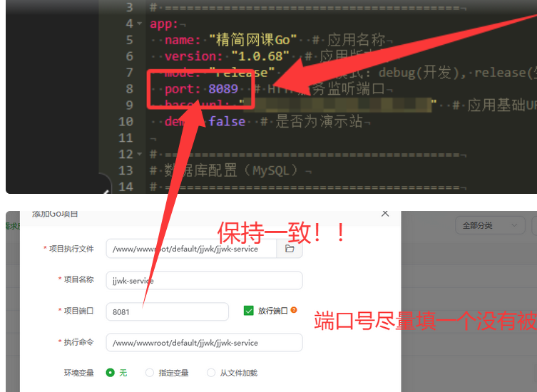
Task: Click line number 8 in the gutter
Action: point(128,89)
